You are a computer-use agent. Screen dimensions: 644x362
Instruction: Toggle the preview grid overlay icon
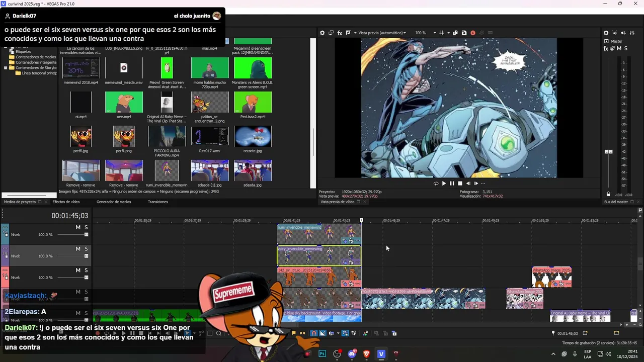pyautogui.click(x=442, y=33)
